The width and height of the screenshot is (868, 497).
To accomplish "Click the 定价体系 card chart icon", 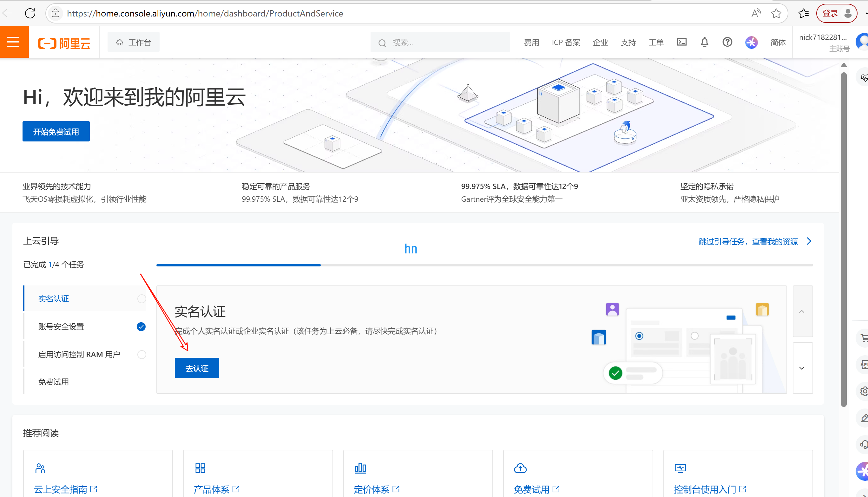I will (x=360, y=468).
